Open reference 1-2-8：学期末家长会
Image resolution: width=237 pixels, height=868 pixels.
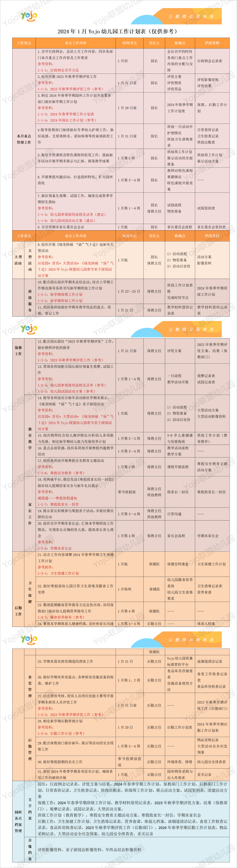[54, 548]
